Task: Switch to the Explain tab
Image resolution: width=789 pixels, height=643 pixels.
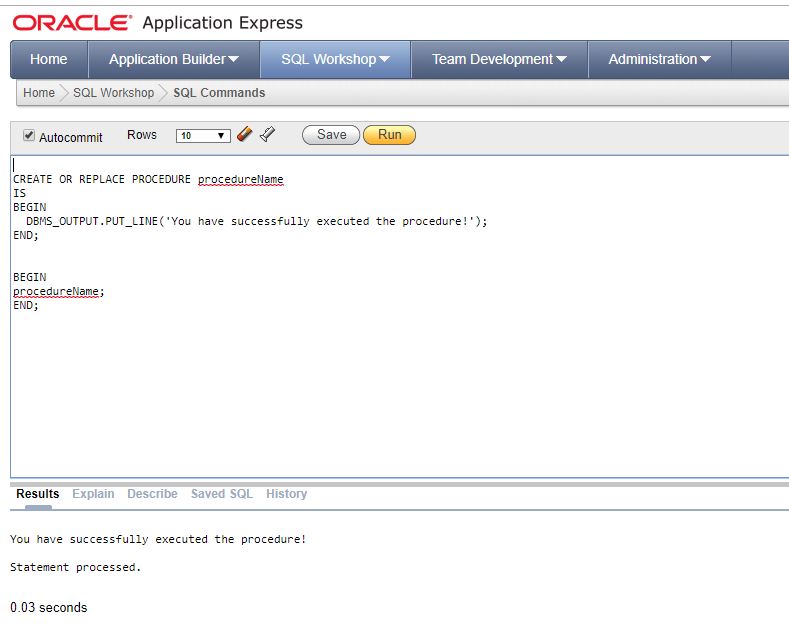Action: (93, 494)
